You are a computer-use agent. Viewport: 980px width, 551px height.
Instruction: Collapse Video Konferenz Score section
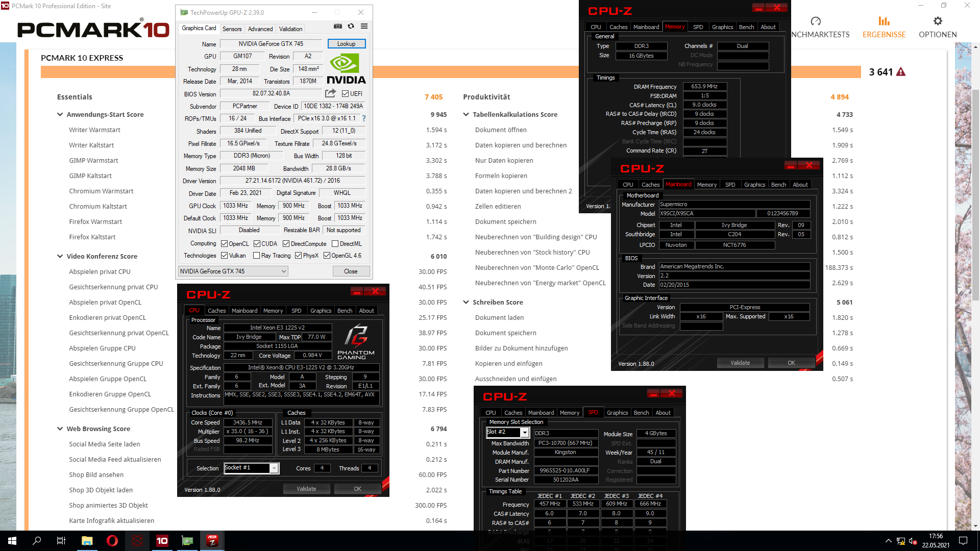[x=60, y=257]
